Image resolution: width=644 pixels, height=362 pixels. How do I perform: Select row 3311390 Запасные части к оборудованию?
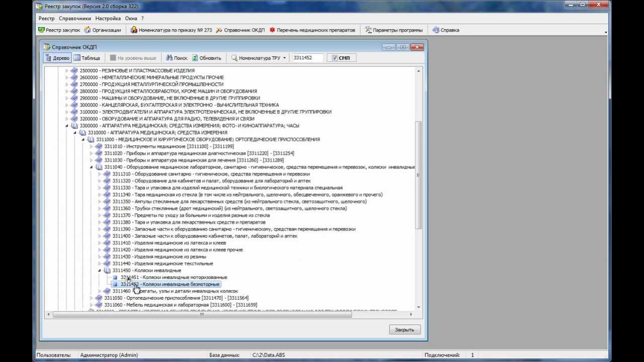(x=234, y=229)
